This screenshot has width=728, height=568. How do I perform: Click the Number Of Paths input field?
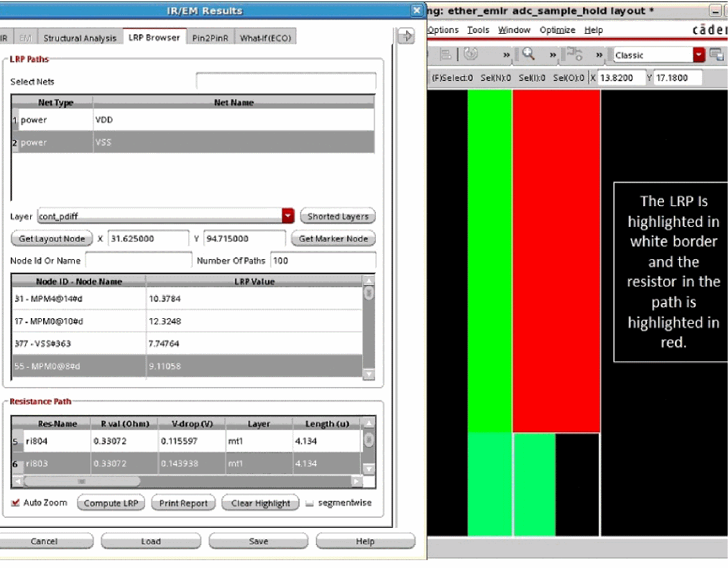[322, 261]
